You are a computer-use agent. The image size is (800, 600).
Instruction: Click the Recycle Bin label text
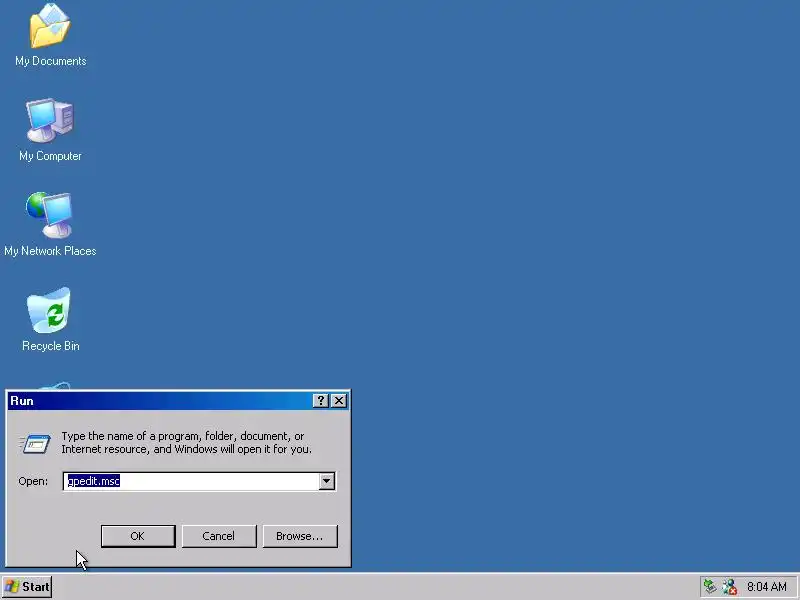click(x=51, y=346)
